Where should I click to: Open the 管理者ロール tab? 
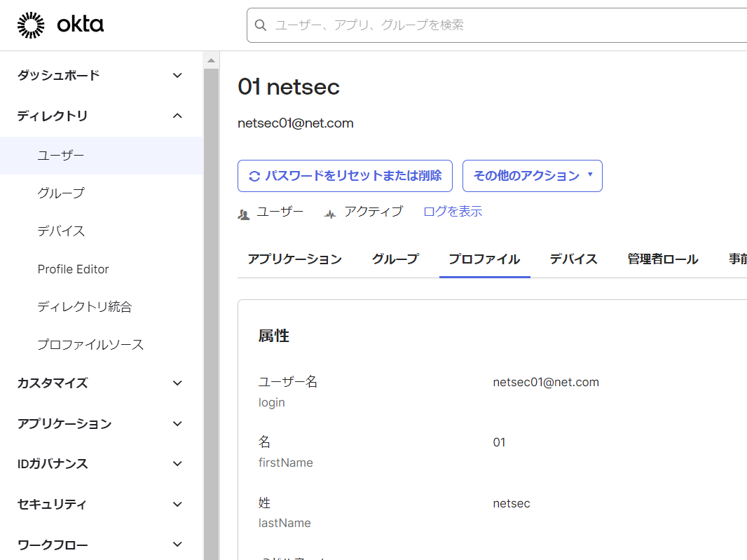click(x=663, y=259)
